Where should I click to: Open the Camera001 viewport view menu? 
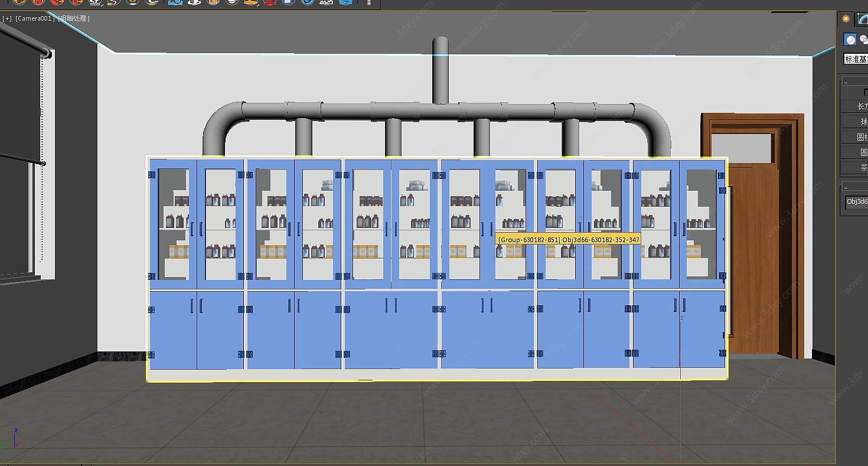point(35,18)
